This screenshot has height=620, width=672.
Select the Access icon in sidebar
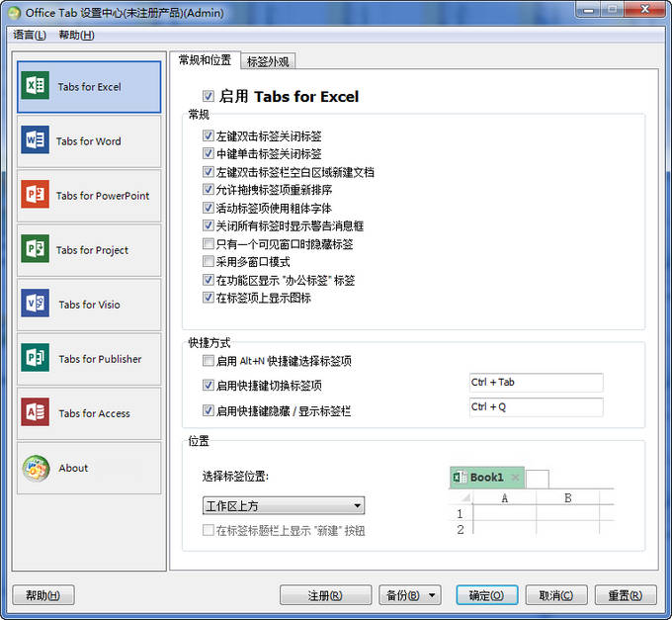pyautogui.click(x=36, y=412)
